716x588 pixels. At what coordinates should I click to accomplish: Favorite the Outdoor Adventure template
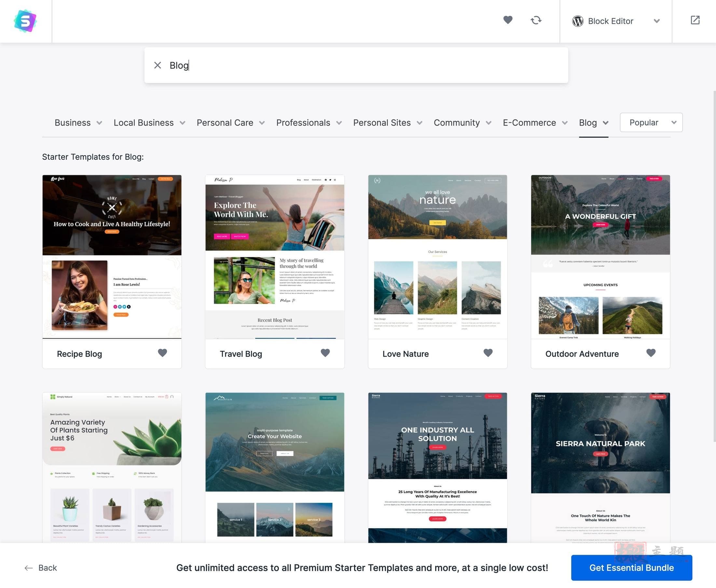pyautogui.click(x=651, y=353)
